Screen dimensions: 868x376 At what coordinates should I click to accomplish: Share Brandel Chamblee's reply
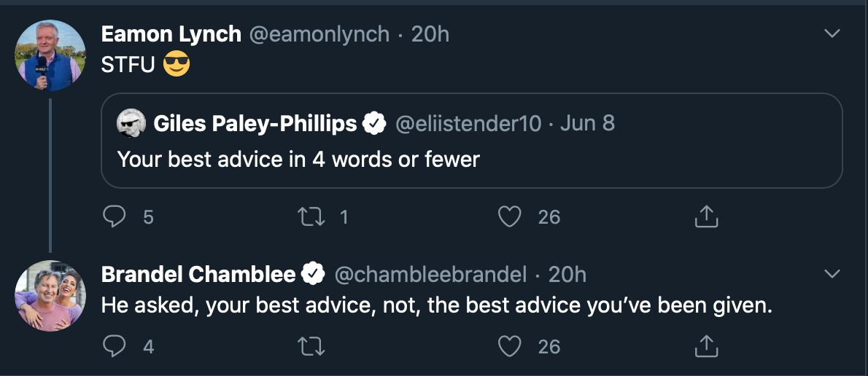pos(706,346)
